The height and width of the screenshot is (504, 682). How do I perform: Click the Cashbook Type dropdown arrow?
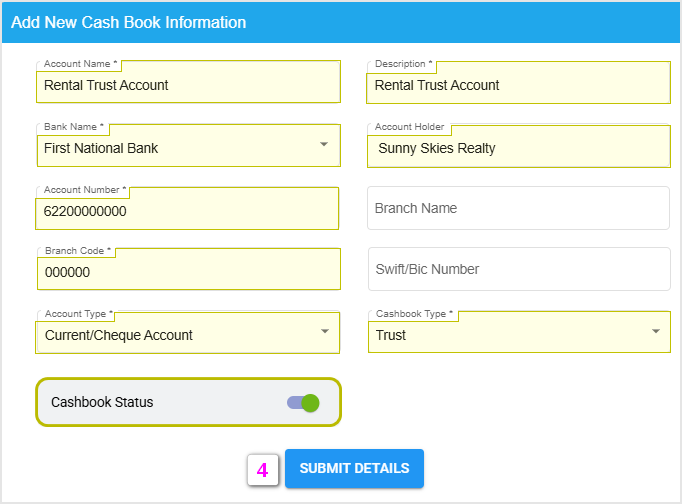tap(655, 332)
